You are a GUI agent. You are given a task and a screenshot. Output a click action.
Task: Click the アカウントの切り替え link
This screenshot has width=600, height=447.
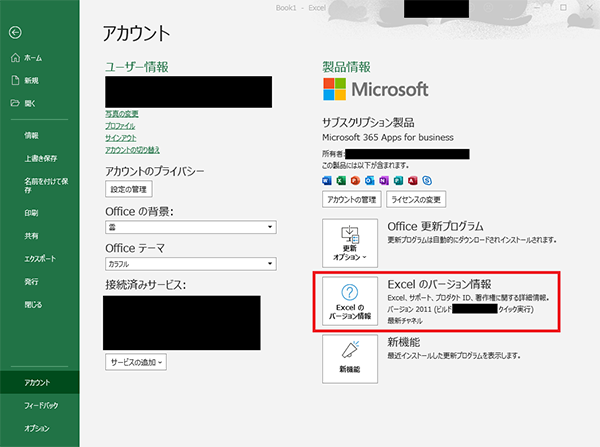[132, 150]
